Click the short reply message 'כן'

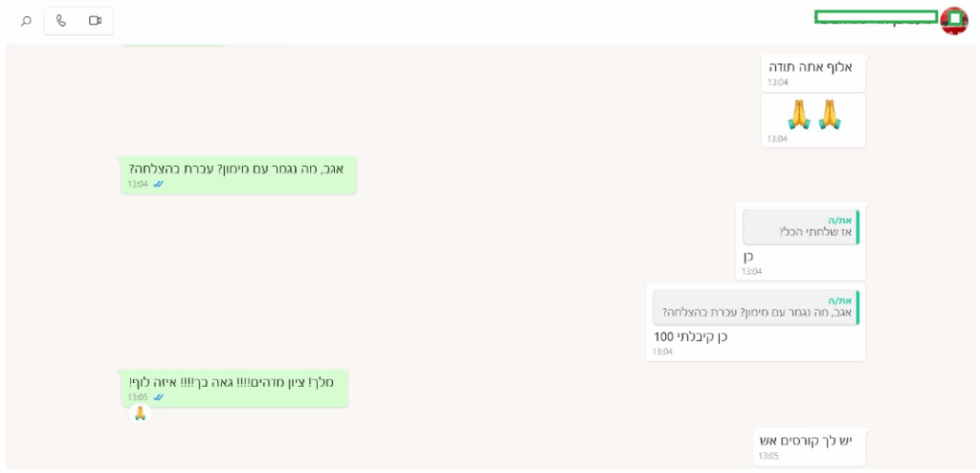(x=748, y=257)
